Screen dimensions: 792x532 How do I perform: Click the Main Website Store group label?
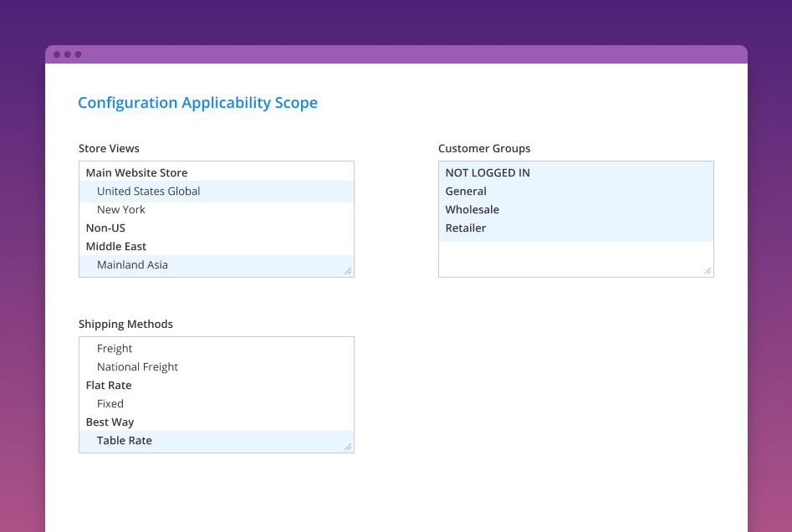coord(136,173)
